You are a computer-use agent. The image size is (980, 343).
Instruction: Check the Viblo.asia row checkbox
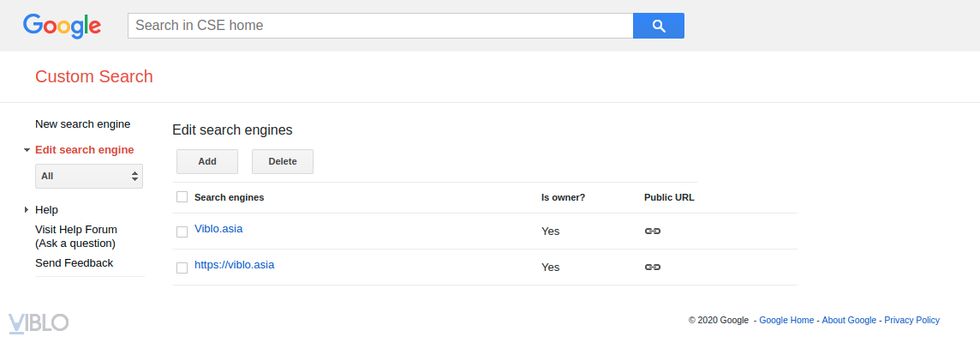tap(182, 232)
